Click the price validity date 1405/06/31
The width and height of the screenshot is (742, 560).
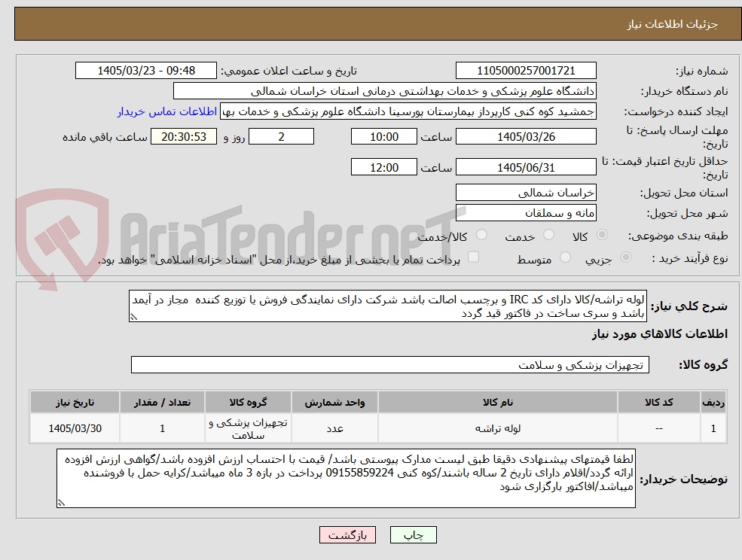[526, 167]
